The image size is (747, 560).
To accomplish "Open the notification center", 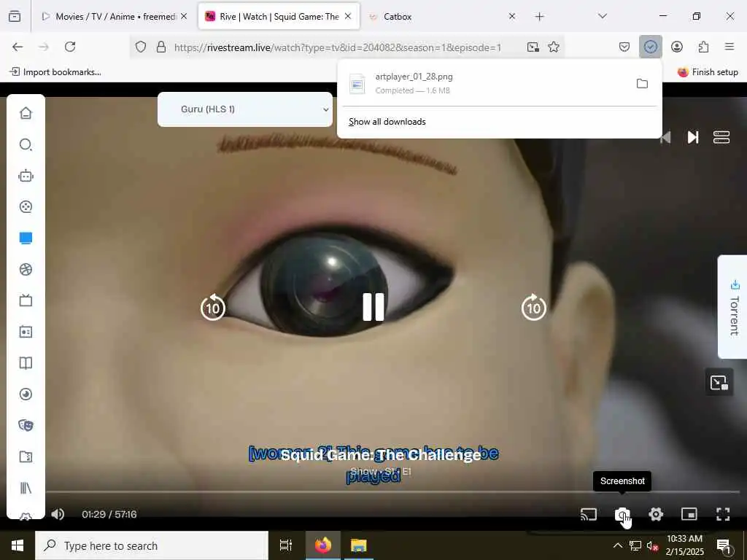I will pyautogui.click(x=724, y=546).
